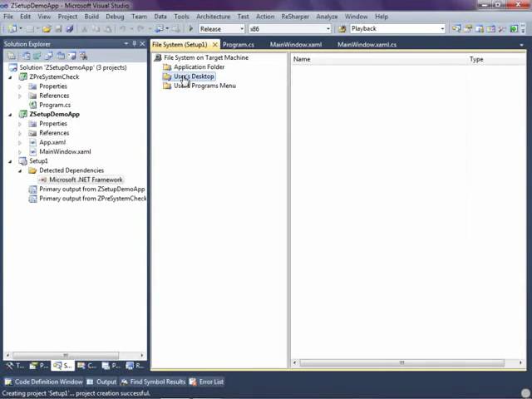Screen dimensions: 532x399
Task: Switch to the MainWindow.xaml tab
Action: 296,44
